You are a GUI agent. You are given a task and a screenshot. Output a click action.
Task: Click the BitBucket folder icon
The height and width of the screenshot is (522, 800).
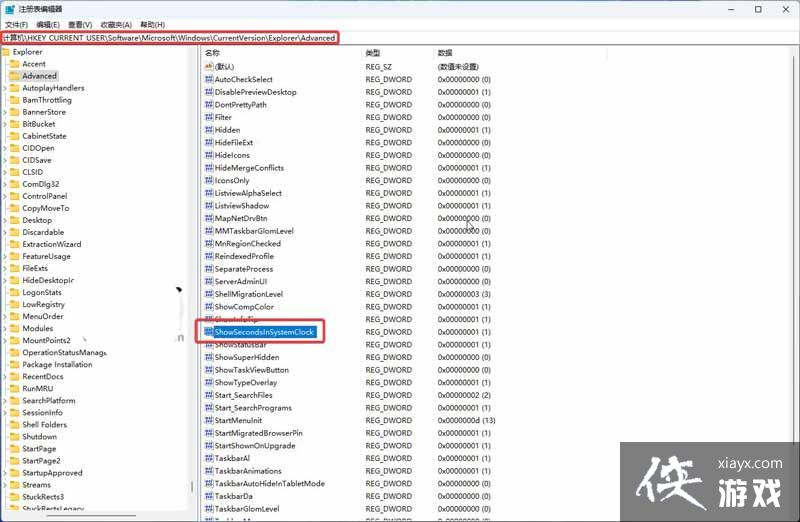(x=14, y=124)
